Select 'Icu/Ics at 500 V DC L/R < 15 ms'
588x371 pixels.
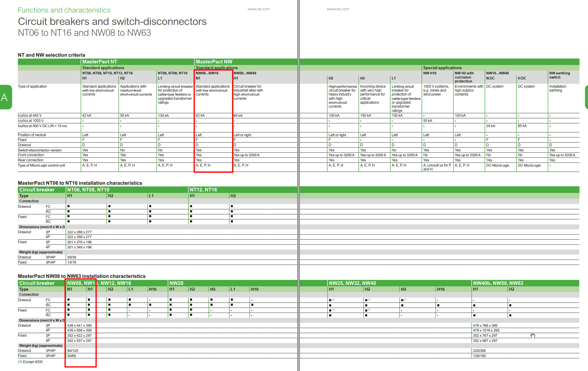coord(42,126)
